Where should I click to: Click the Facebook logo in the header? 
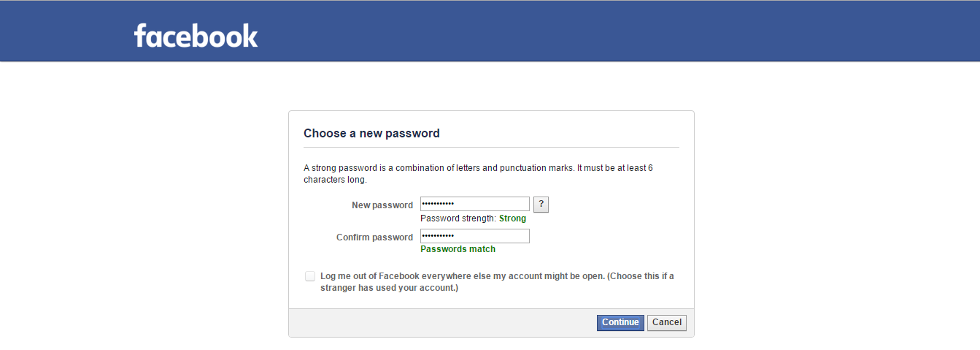(196, 36)
